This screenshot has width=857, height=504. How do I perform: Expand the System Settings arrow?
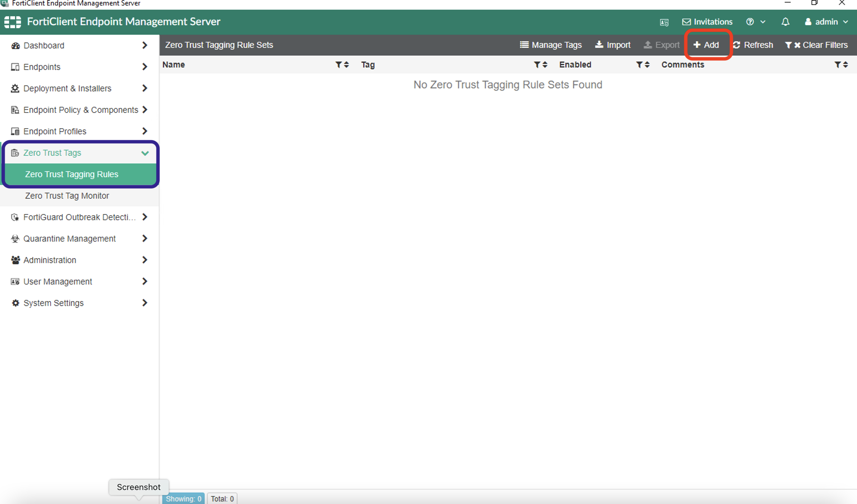145,302
